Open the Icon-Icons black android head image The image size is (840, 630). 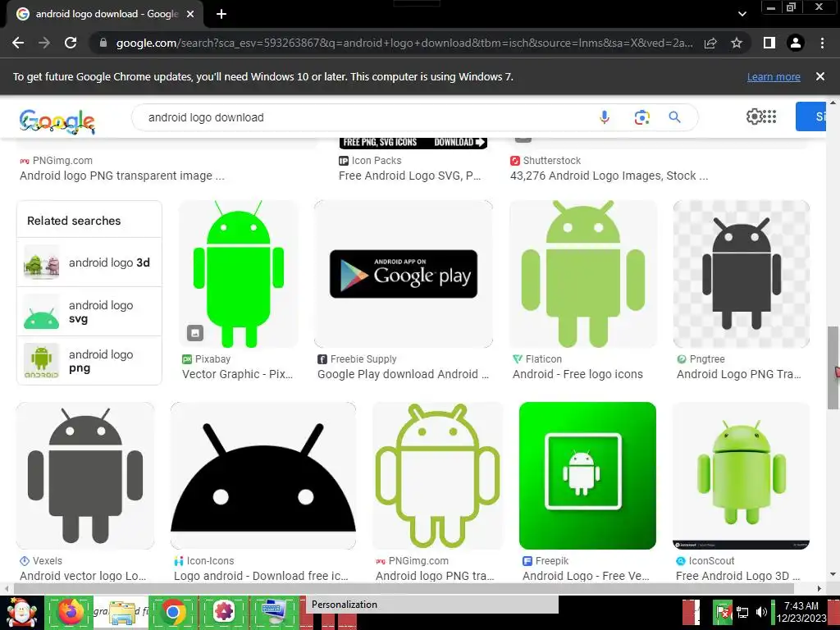click(x=263, y=476)
